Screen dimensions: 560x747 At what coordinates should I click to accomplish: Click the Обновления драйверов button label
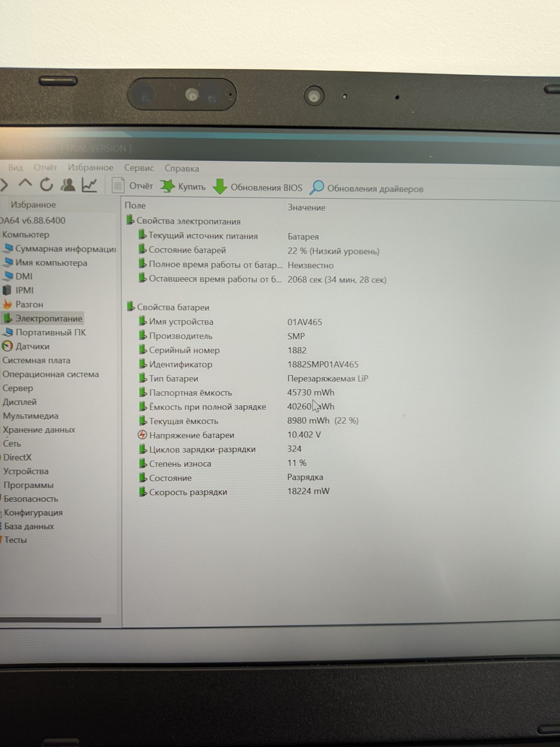[375, 189]
